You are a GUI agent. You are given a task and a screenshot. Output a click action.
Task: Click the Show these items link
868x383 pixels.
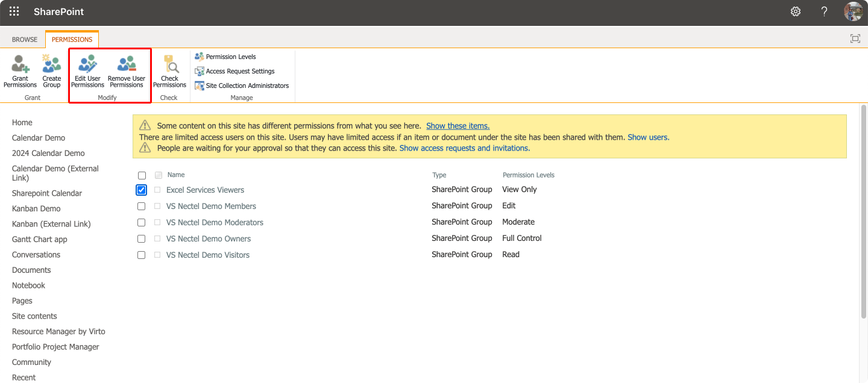click(458, 126)
